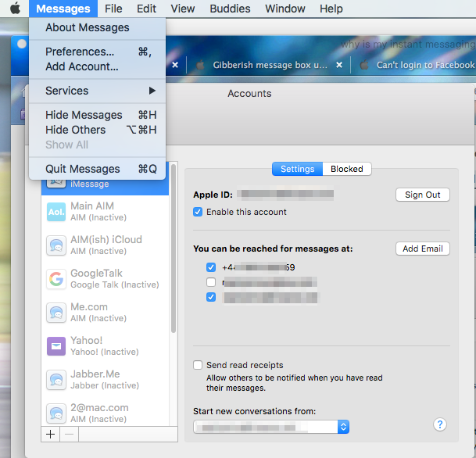Open the File menu
The height and width of the screenshot is (458, 476).
(113, 9)
